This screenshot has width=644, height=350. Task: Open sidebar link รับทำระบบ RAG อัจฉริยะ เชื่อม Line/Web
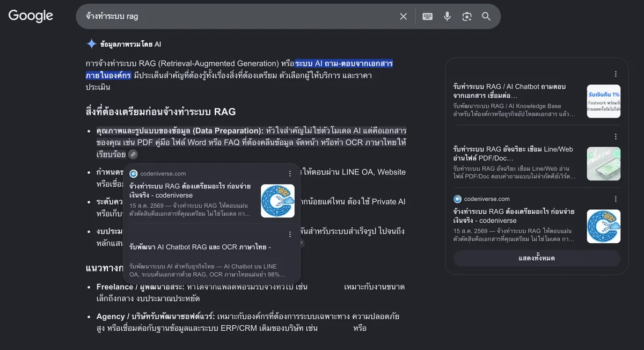513,153
